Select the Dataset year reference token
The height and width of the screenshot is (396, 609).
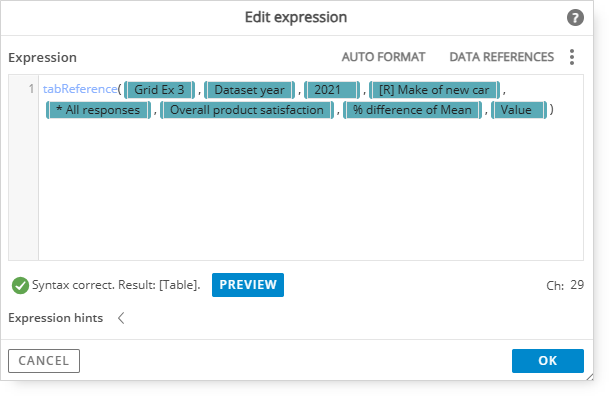click(x=249, y=90)
